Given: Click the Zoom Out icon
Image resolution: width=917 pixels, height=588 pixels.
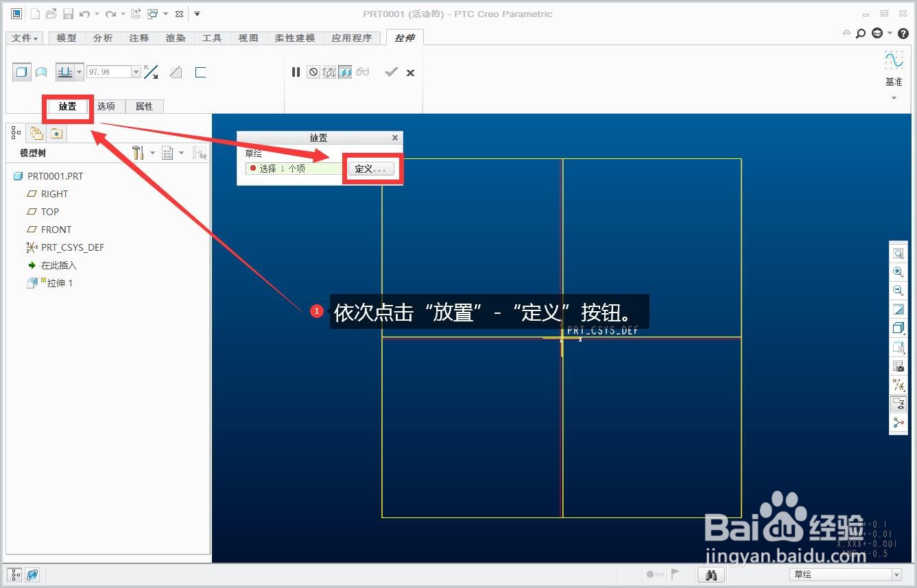Looking at the screenshot, I should click(898, 291).
